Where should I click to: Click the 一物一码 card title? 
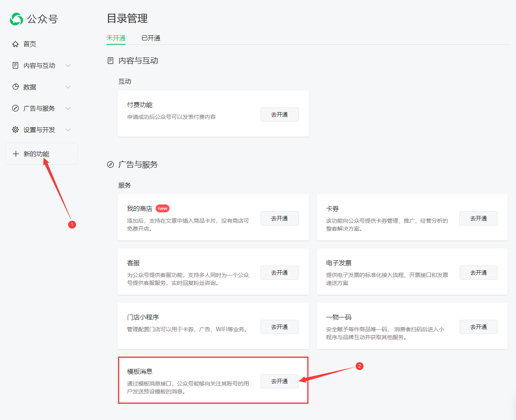click(339, 317)
